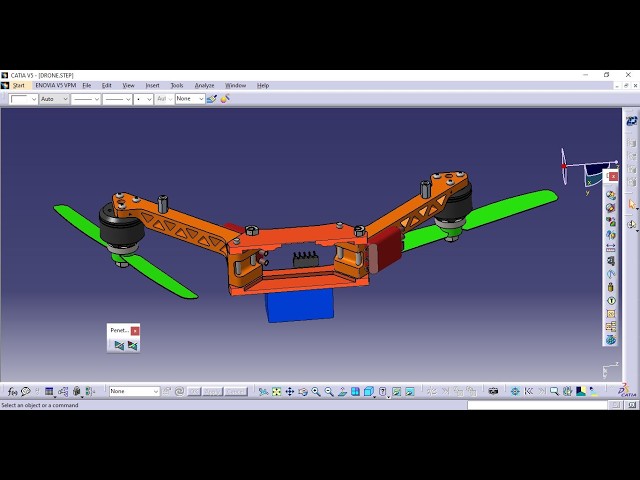Click the orange square icon in floating toolbar
Image resolution: width=640 pixels, height=480 pixels.
coord(611,314)
